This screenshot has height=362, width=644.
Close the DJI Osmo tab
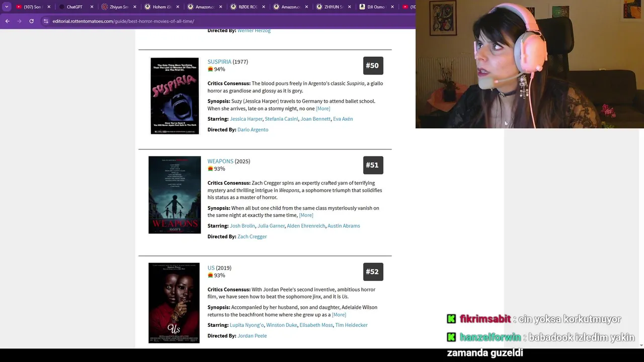pyautogui.click(x=391, y=7)
